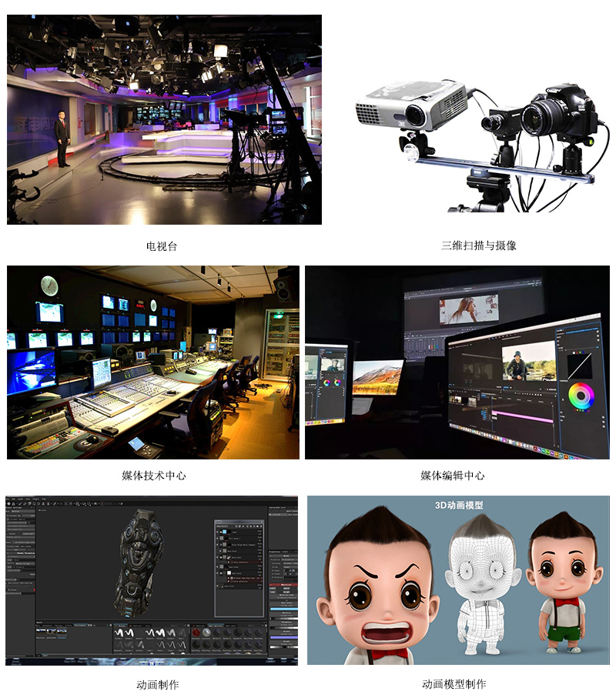This screenshot has width=616, height=698.
Task: Select the 3D动画模型 cartoon characters image
Action: (457, 580)
